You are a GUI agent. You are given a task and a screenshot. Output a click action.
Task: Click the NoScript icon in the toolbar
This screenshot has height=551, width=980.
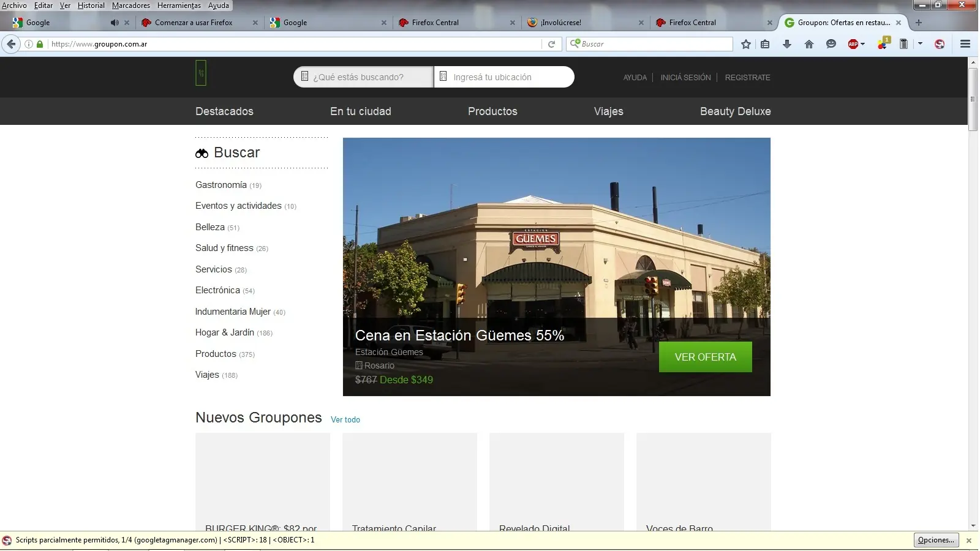940,44
